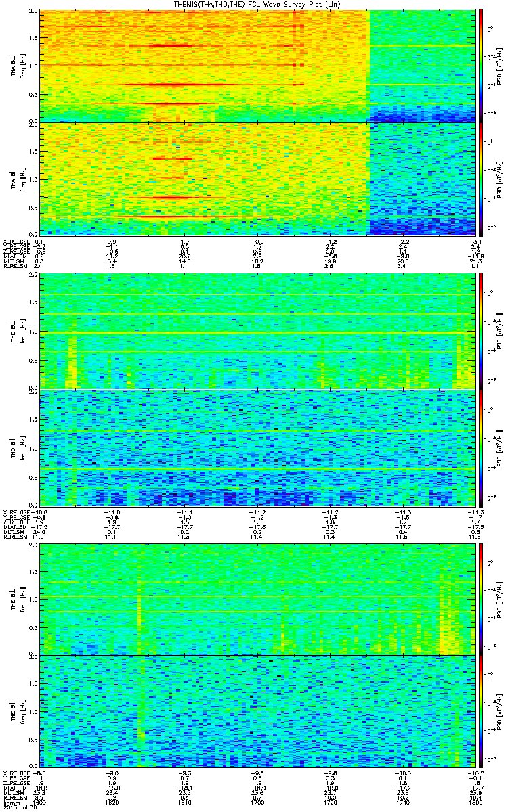Click R_RE_SM row label under THD panels
The width and height of the screenshot is (508, 812).
click(15, 537)
